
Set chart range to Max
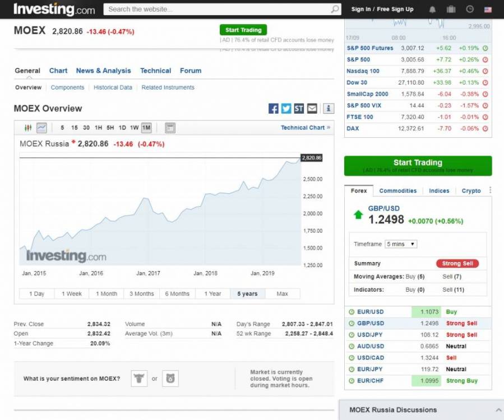[x=282, y=293]
